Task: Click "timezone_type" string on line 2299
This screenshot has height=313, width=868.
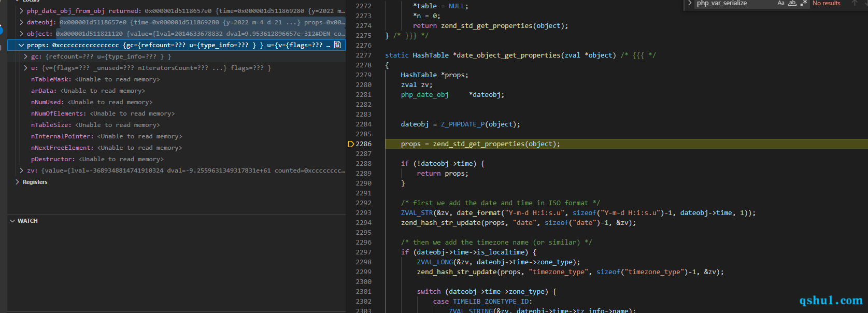Action: [559, 272]
